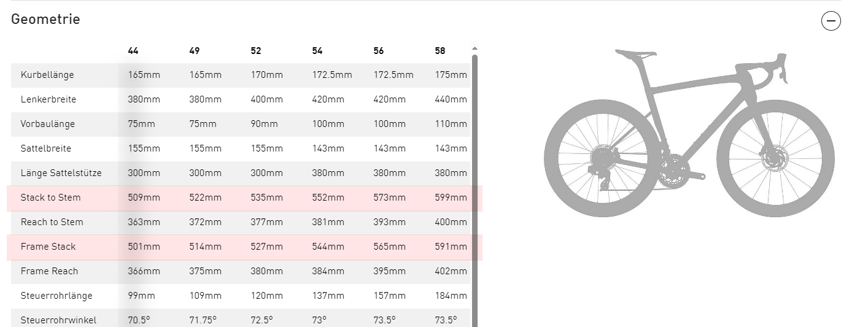Select the size 52 column header
This screenshot has height=327, width=868.
[256, 51]
